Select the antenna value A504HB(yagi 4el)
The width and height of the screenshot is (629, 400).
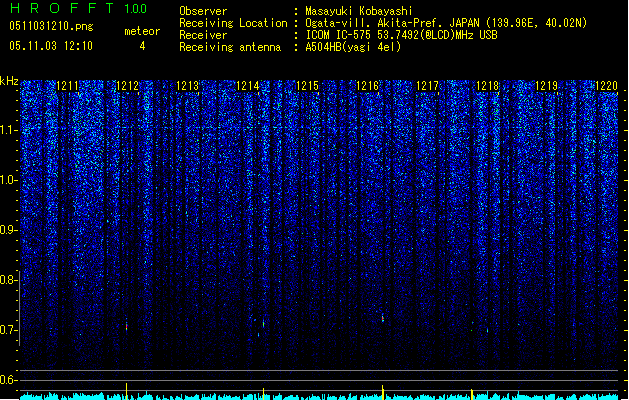coord(353,47)
